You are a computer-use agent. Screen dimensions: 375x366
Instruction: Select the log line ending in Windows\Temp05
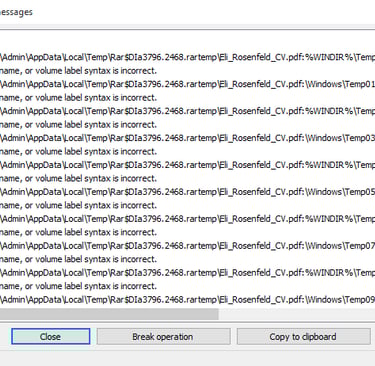click(187, 192)
